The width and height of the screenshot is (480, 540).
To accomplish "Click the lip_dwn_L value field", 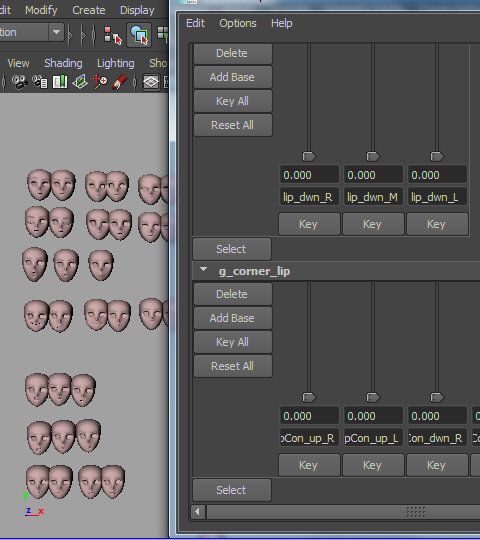I will (x=437, y=175).
